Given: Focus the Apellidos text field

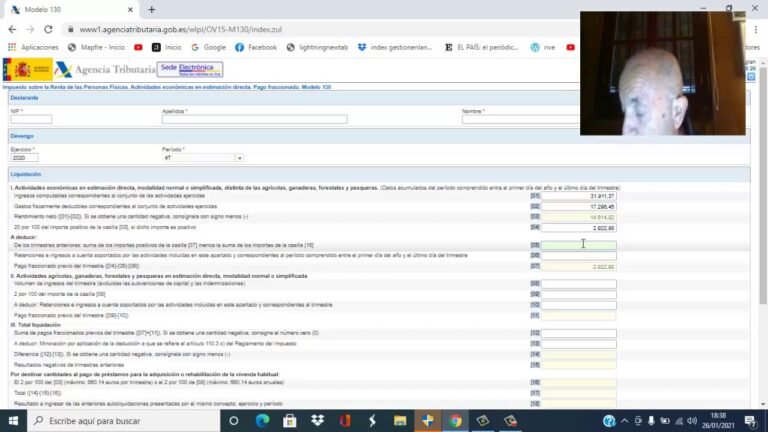Looking at the screenshot, I should click(254, 119).
